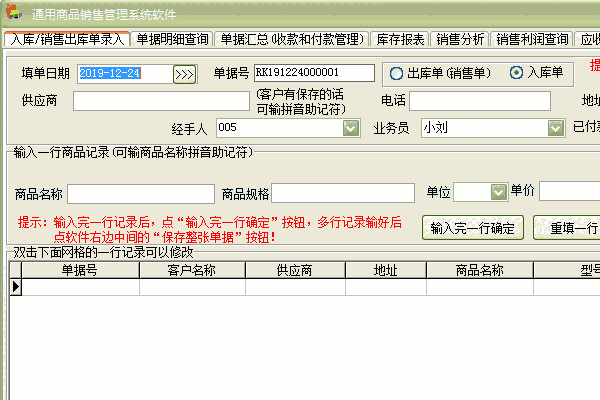Image resolution: width=600 pixels, height=400 pixels.
Task: Open 单据汇总(收款和付款管理) tab
Action: 292,39
